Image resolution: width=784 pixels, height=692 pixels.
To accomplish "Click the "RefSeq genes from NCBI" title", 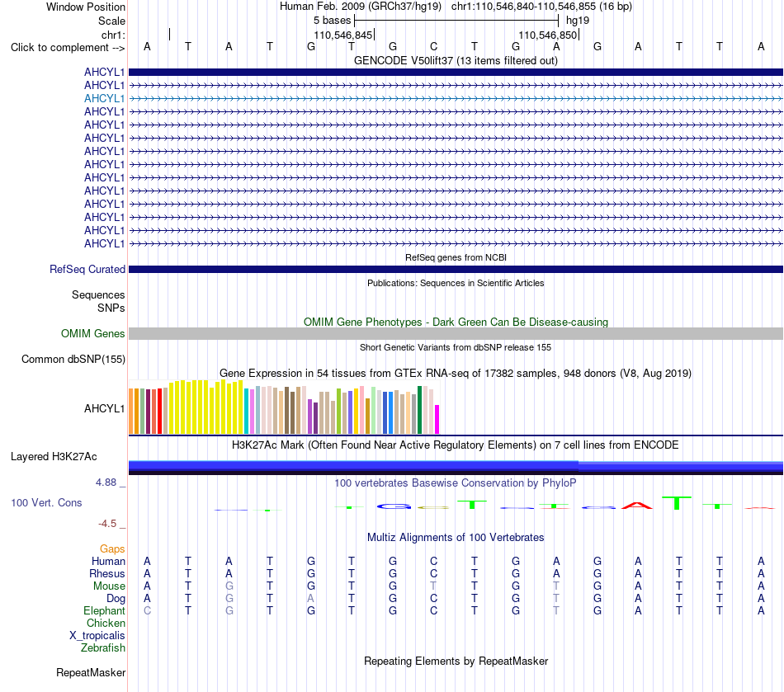I will [456, 257].
